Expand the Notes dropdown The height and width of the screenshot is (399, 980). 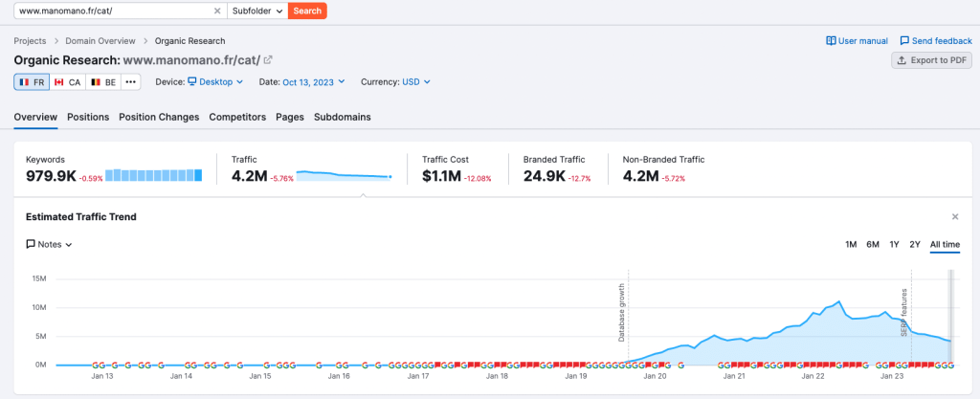(x=49, y=244)
